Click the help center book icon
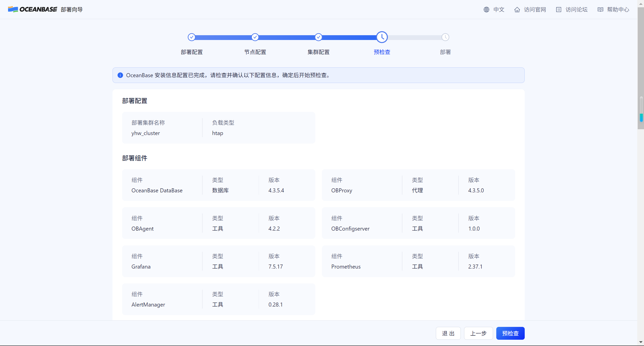 click(600, 10)
